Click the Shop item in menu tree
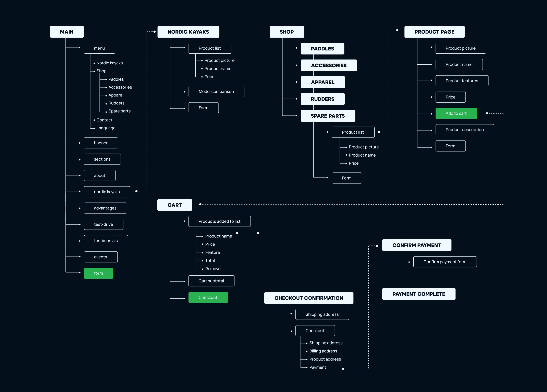This screenshot has width=547, height=392. click(101, 71)
